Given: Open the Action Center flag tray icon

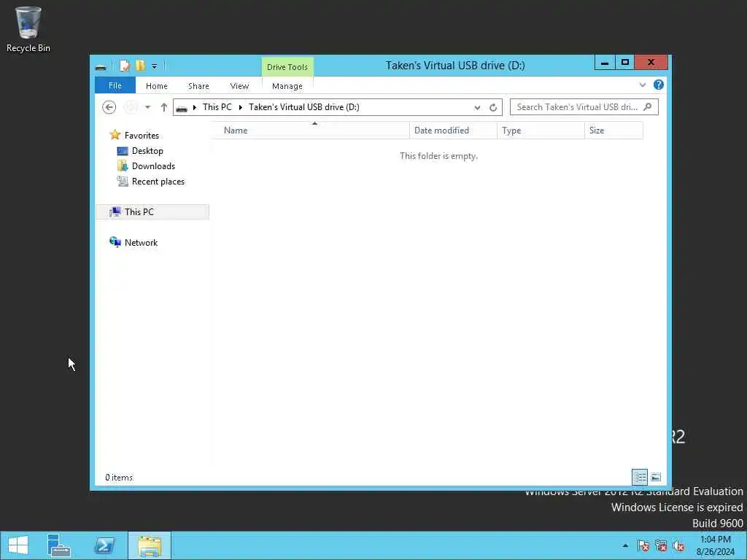Looking at the screenshot, I should (x=643, y=545).
